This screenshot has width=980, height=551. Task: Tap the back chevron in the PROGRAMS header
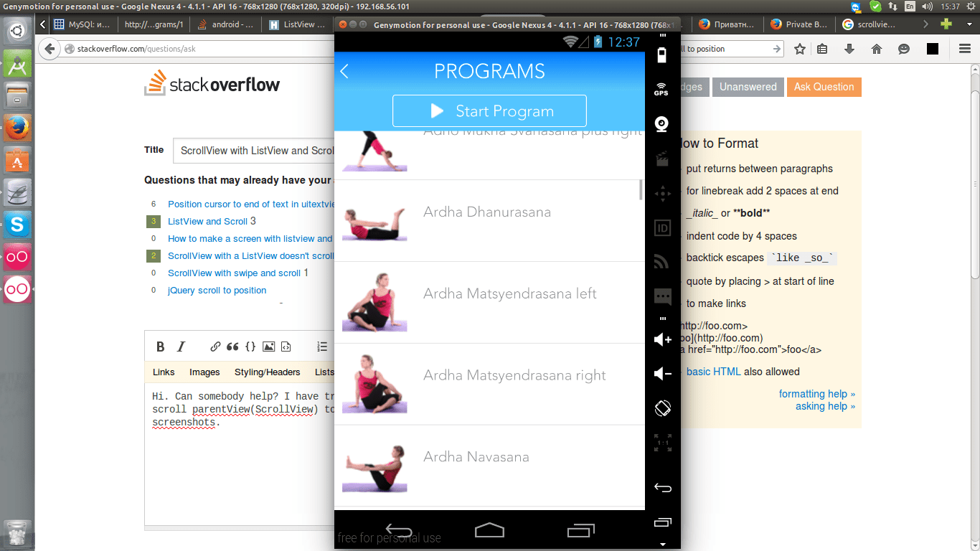345,71
